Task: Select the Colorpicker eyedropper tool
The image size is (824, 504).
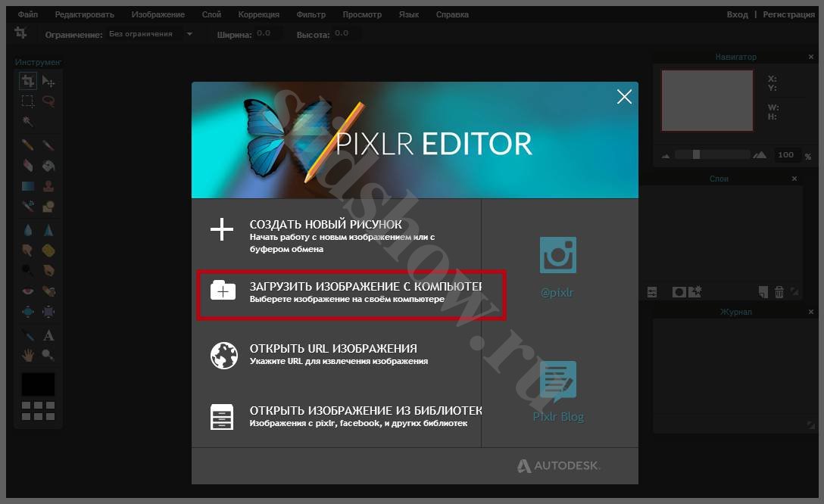Action: coord(28,335)
